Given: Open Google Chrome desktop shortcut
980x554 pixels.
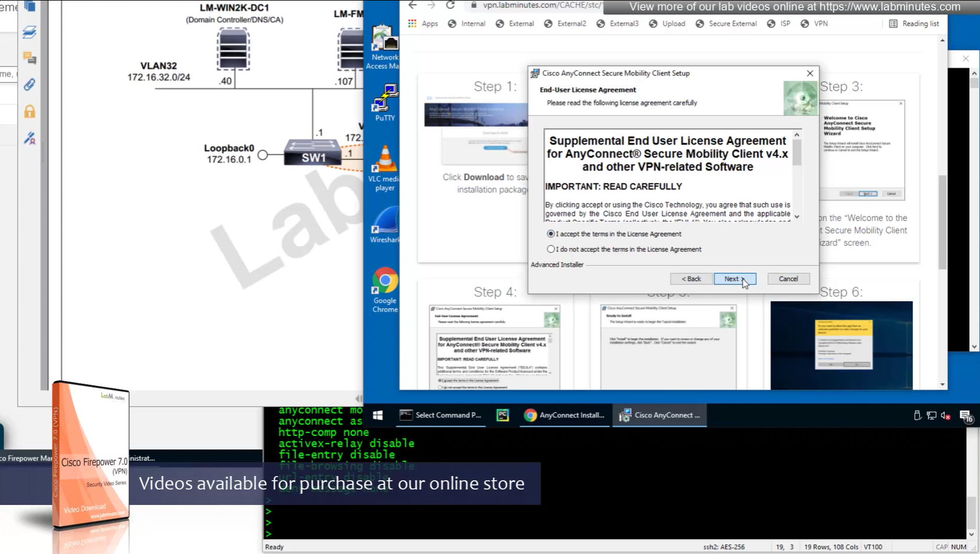Looking at the screenshot, I should pyautogui.click(x=384, y=289).
